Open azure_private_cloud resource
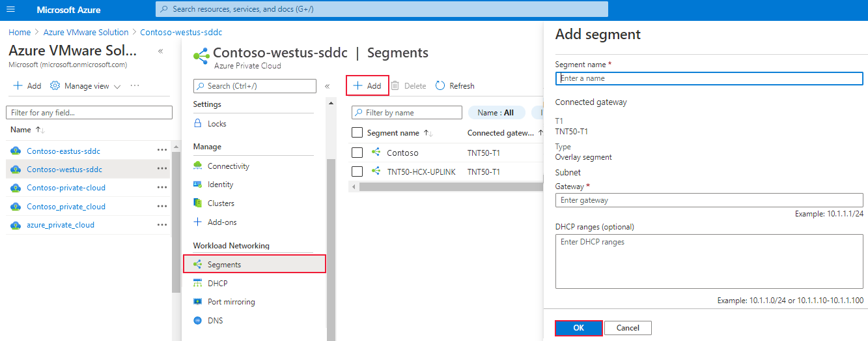 (x=61, y=225)
